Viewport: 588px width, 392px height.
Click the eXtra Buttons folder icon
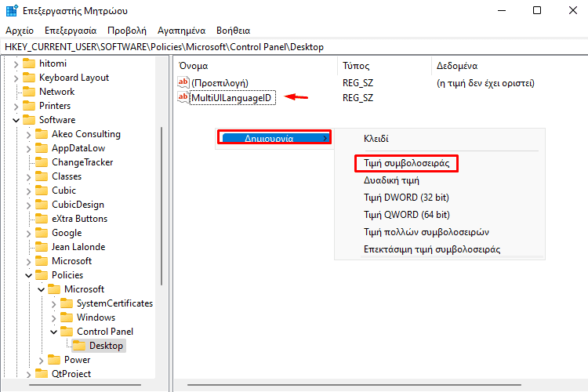pos(42,219)
